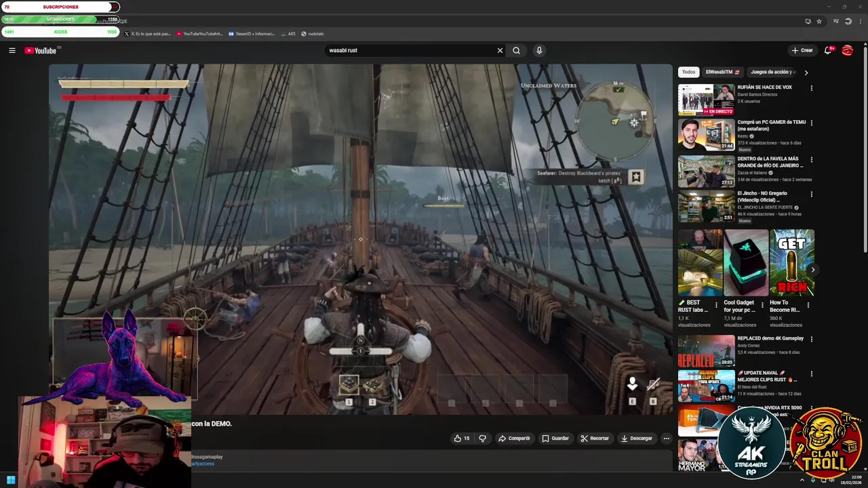Open 'Compré un PC GAMER de TEMU' thumbnail
Viewport: 868px width, 488px height.
[x=706, y=135]
